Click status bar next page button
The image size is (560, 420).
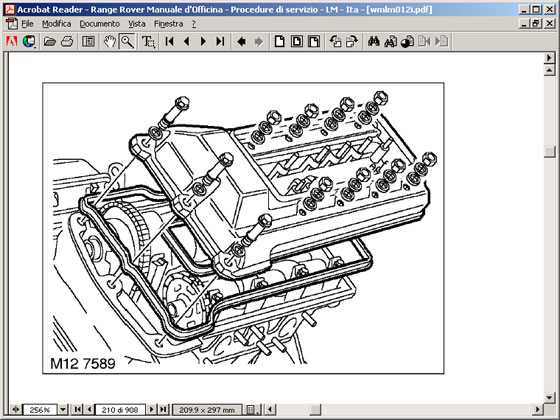pos(151,410)
